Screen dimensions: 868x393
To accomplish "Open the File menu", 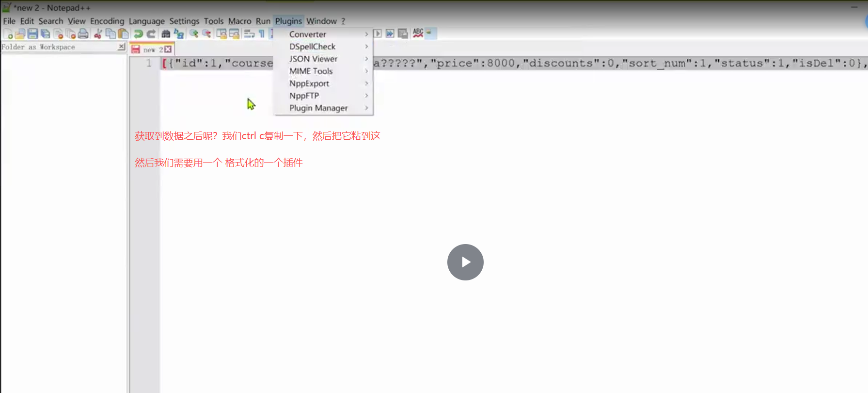I will 9,21.
